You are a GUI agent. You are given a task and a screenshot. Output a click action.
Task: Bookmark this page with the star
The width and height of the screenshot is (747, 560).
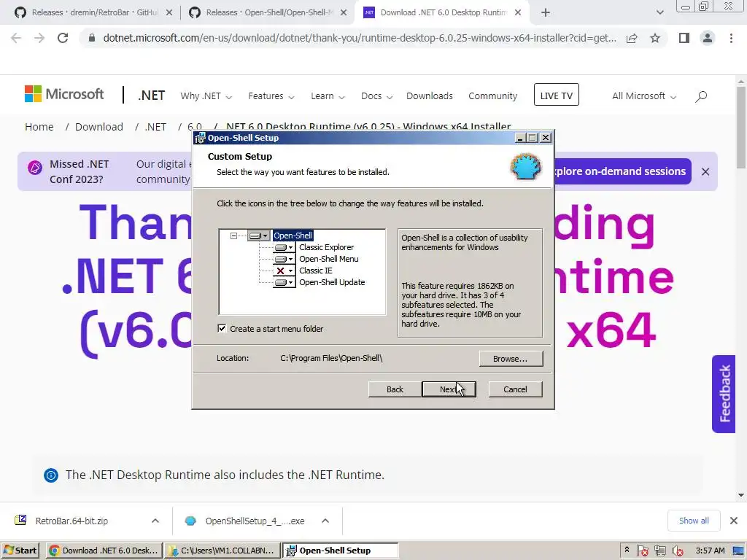coord(655,38)
